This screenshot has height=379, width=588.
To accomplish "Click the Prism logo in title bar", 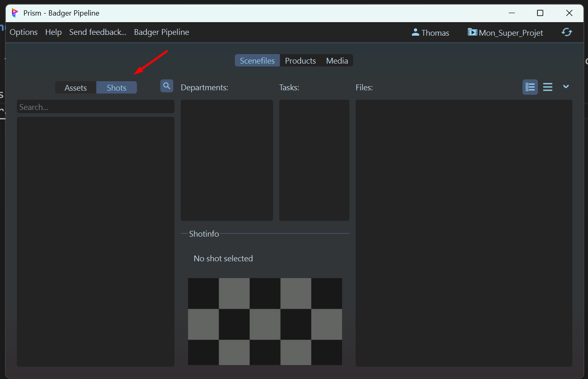I will pos(15,13).
